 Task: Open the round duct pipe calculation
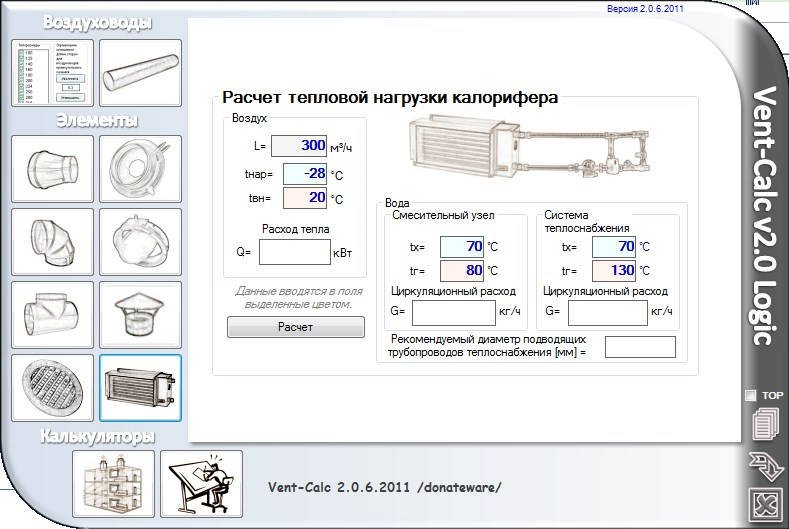(x=140, y=73)
